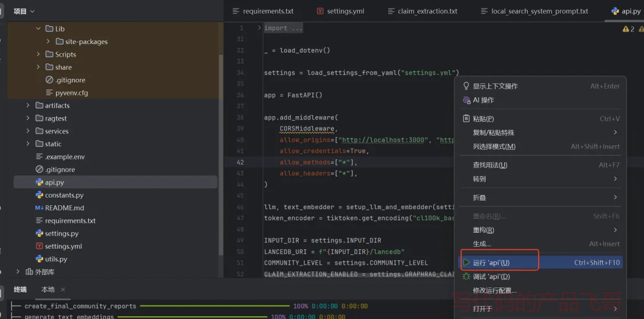The image size is (644, 319).
Task: Select the api.py editor tab
Action: coord(626,11)
